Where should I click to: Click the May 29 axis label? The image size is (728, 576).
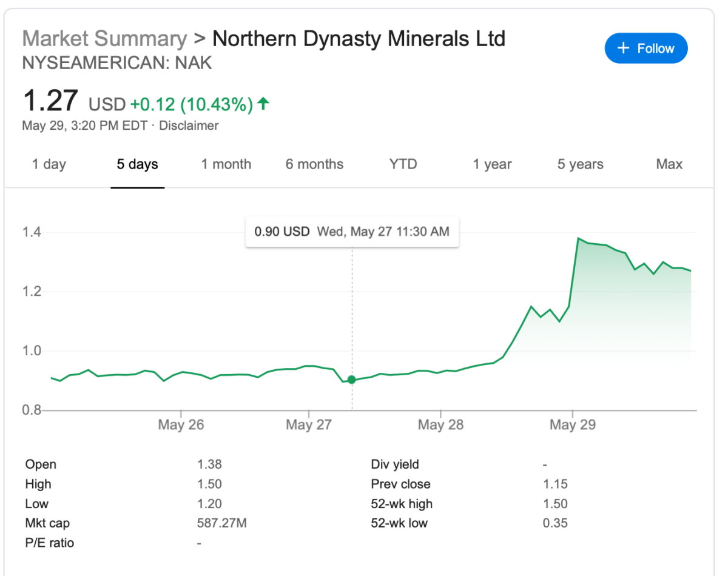coord(573,425)
